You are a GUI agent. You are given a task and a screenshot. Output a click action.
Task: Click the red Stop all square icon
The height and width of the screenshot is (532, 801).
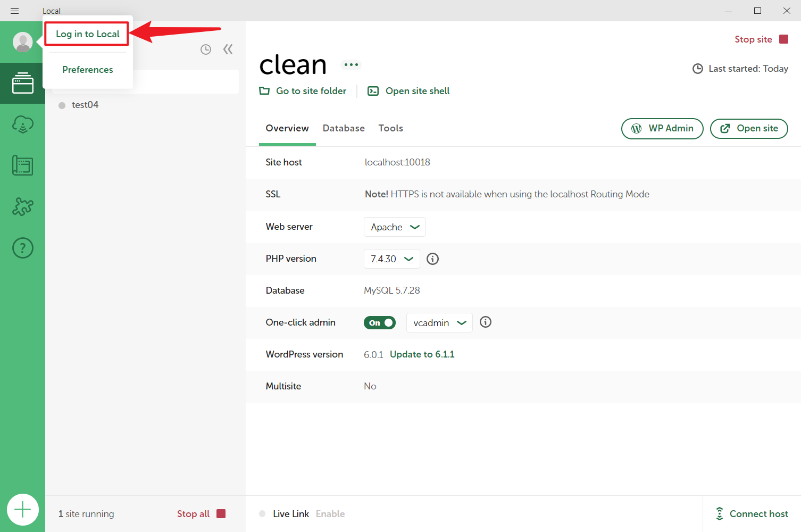(221, 513)
